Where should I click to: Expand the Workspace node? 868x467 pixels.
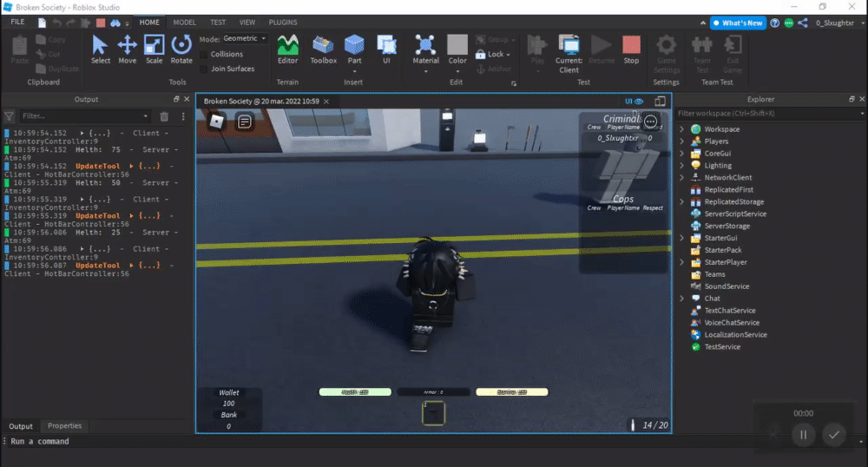click(682, 129)
